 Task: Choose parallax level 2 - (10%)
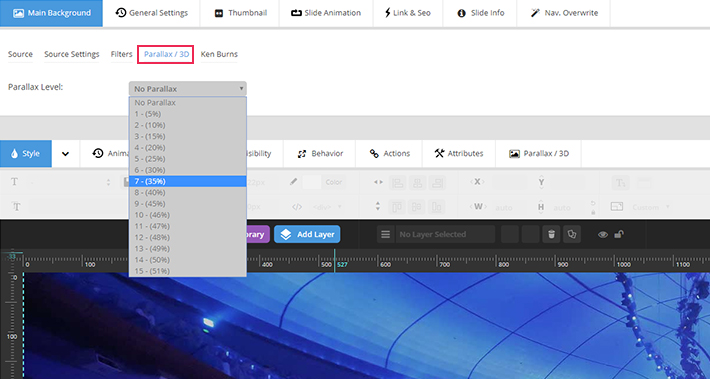point(187,125)
